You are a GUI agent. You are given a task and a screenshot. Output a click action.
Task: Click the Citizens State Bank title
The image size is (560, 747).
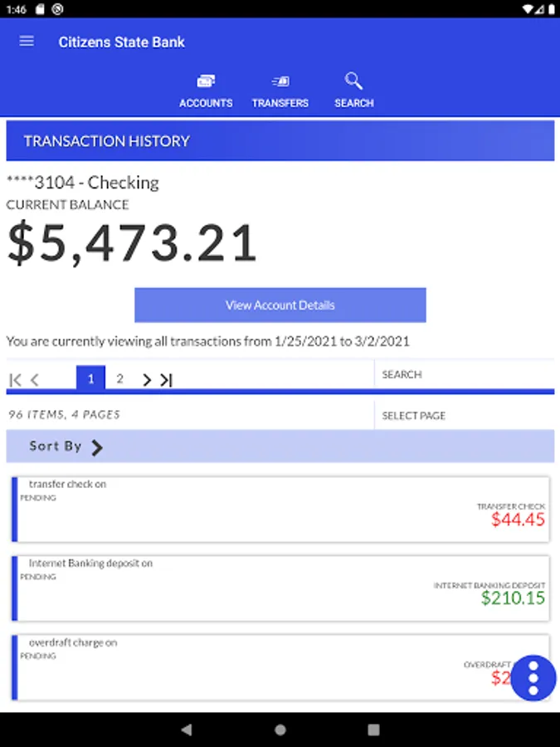click(x=121, y=42)
